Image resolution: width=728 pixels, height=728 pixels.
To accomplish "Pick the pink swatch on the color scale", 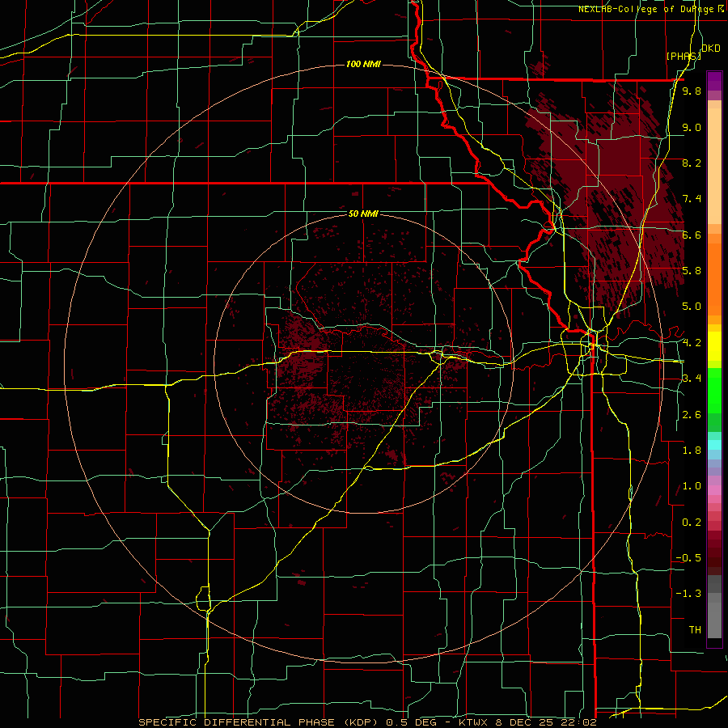I will 714,490.
